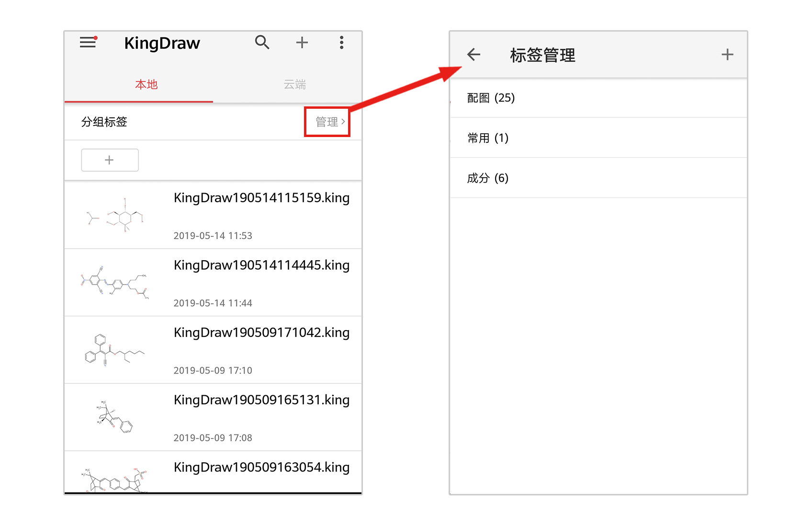The image size is (812, 528).
Task: Click the add tag box button
Action: point(110,160)
